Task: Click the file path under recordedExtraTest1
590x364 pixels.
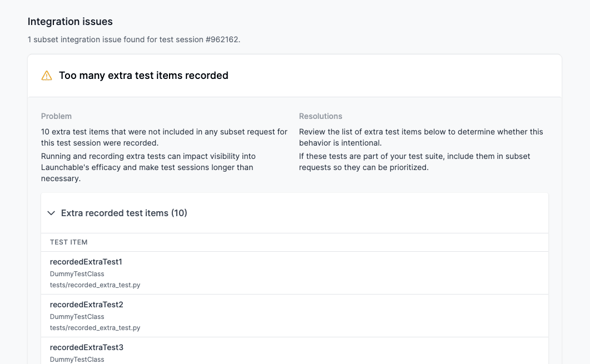Action: click(x=95, y=285)
